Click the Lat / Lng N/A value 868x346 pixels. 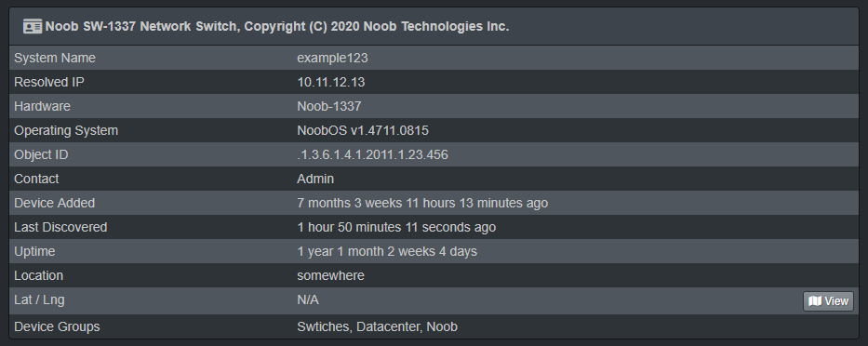308,300
